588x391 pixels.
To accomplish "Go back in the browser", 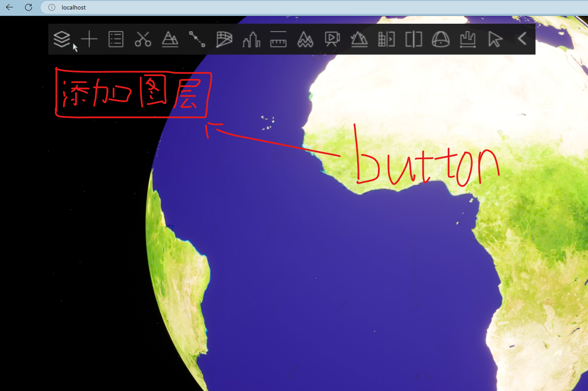I will click(9, 7).
